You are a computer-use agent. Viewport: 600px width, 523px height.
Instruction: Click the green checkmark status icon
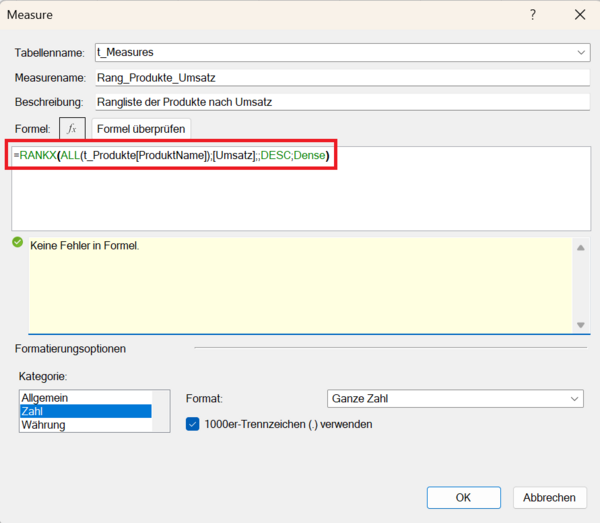[x=18, y=242]
